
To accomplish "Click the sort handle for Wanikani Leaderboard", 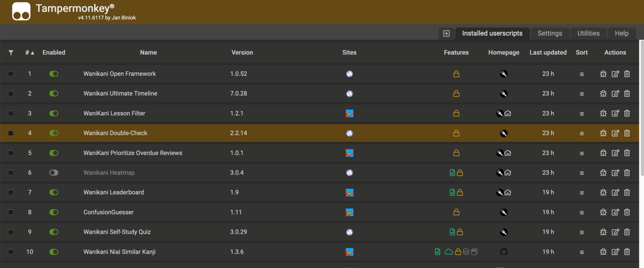I will click(582, 193).
